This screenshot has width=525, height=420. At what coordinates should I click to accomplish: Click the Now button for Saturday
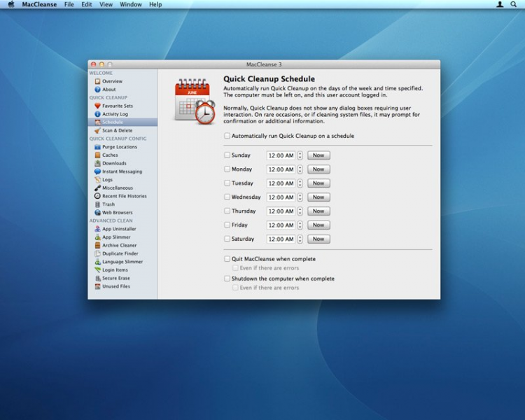coord(318,239)
